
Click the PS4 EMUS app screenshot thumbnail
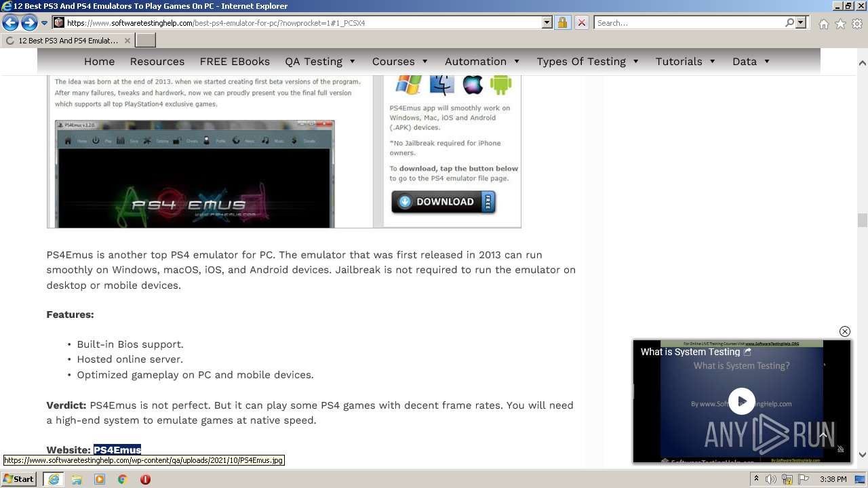(195, 174)
